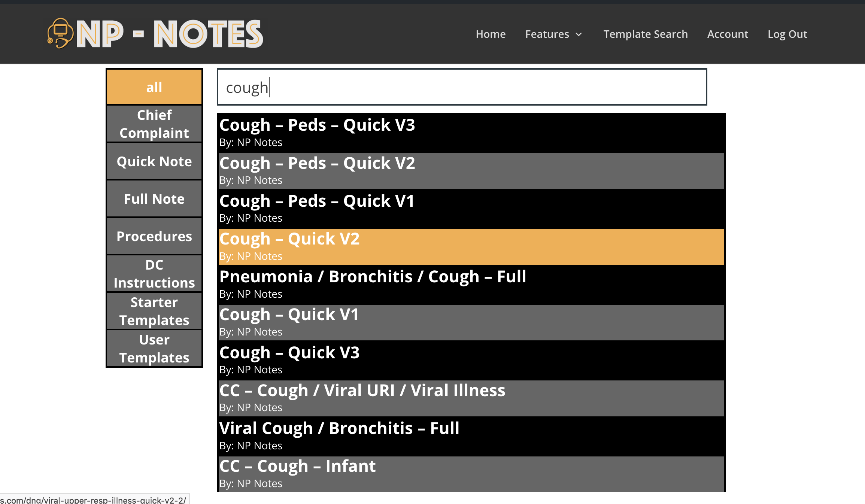Select the Full Note filter

pos(154,199)
